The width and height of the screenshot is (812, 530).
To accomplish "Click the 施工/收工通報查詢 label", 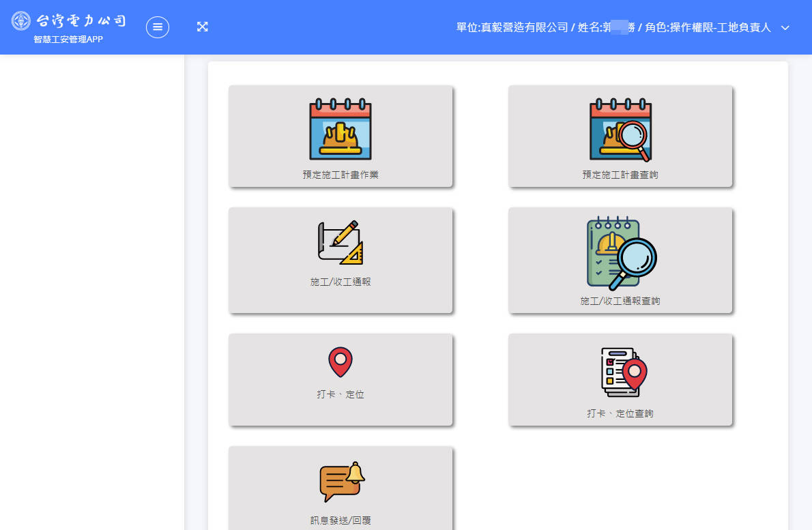I will [620, 301].
